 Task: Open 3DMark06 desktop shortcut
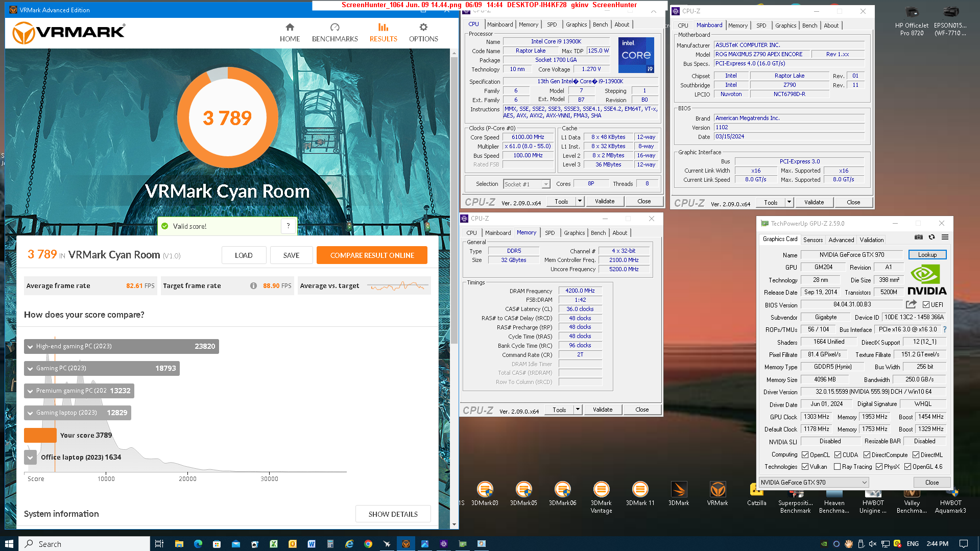point(562,493)
